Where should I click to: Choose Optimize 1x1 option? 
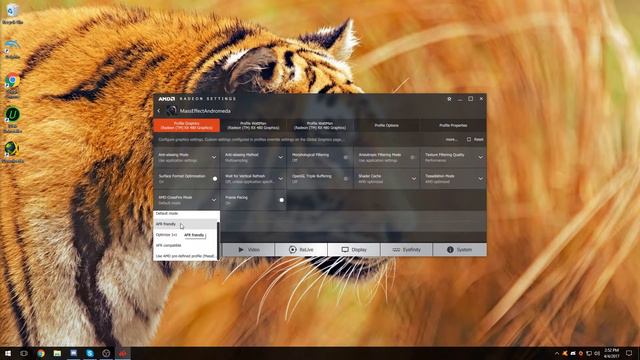(167, 235)
